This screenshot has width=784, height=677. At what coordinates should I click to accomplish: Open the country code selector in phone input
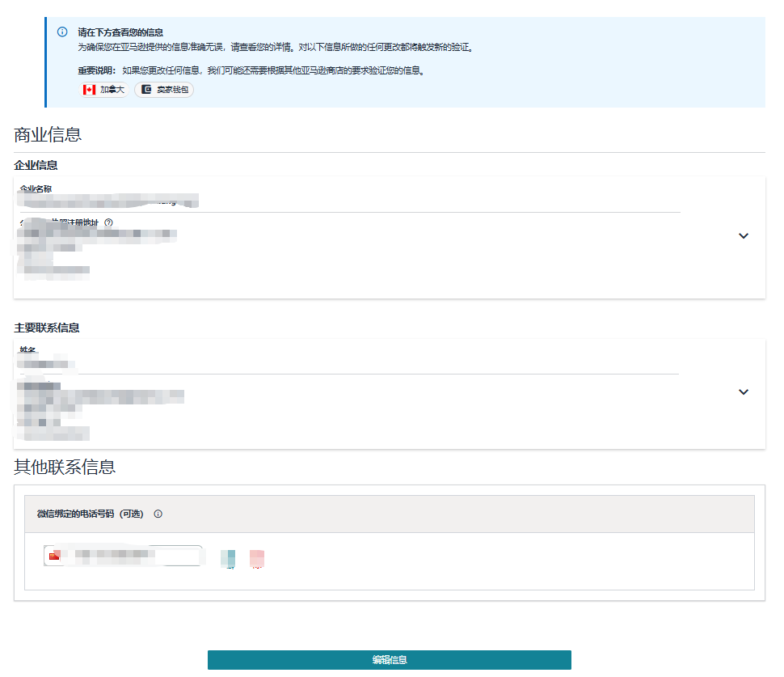point(55,556)
